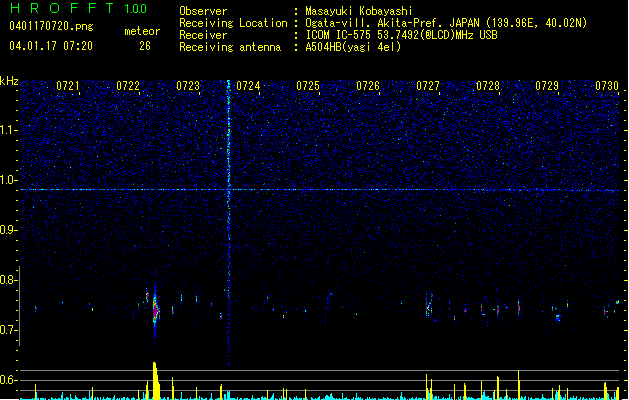Click the Ogata-vill. Akita-Pref. JAPAN location text
Screen dimensions: 629x400
click(446, 23)
